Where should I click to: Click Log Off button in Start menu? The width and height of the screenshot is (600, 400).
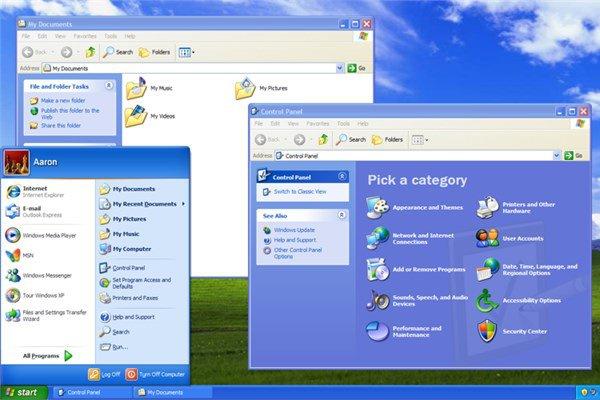(104, 374)
